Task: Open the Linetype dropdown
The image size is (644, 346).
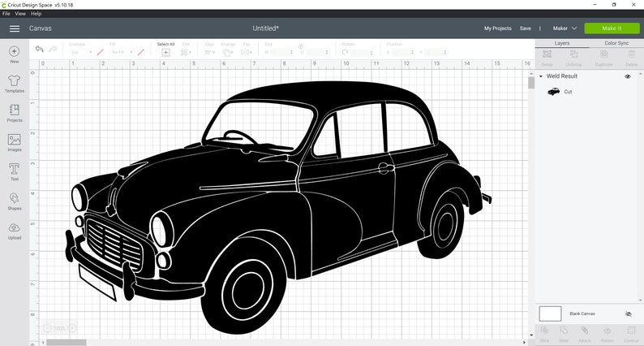Action: [x=81, y=52]
